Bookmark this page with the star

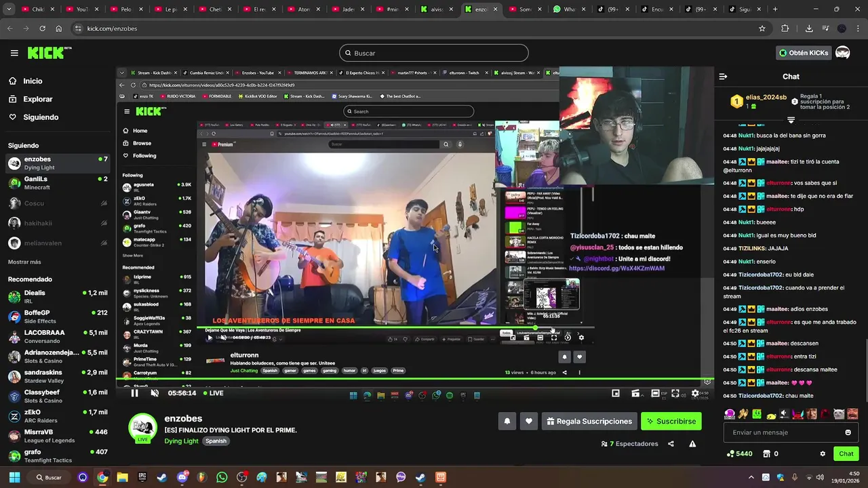click(762, 28)
